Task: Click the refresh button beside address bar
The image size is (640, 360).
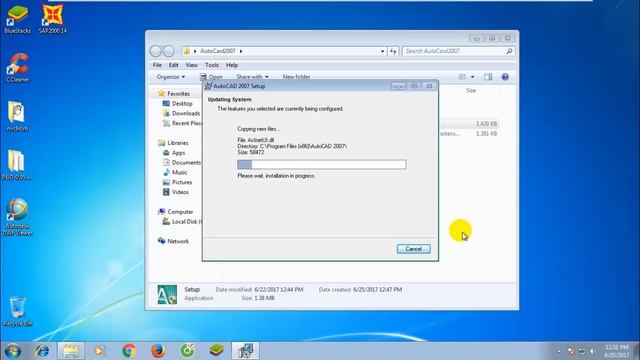Action: coord(393,51)
